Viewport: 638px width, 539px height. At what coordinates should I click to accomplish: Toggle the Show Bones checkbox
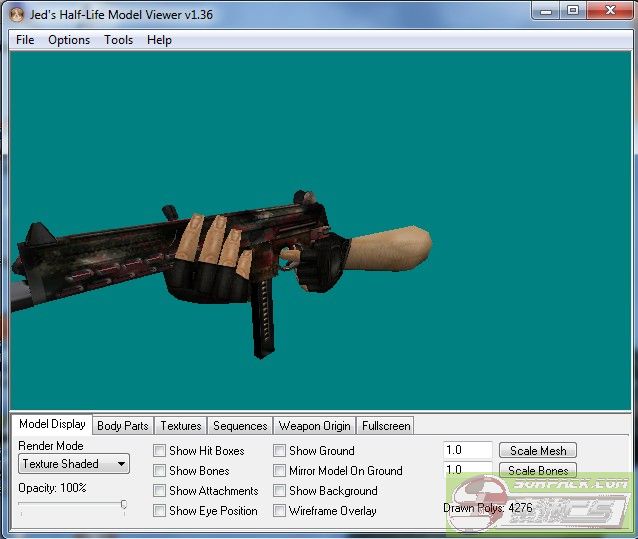[x=160, y=471]
